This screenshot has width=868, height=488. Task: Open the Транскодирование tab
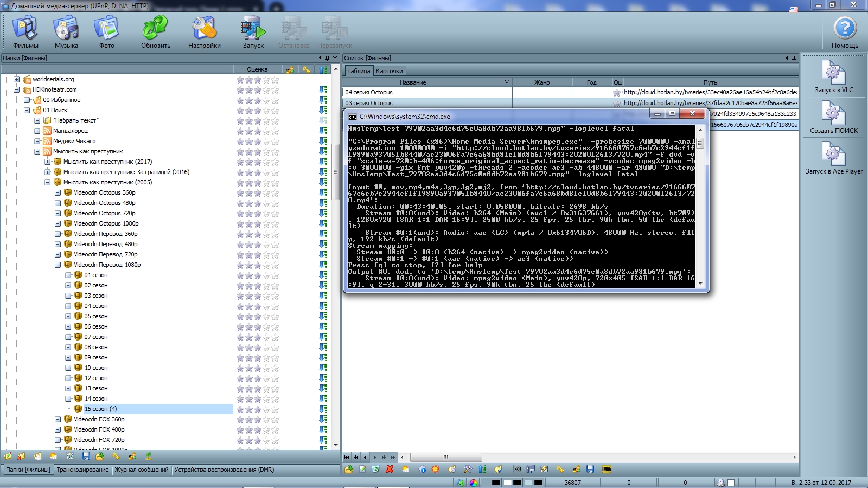[82, 470]
